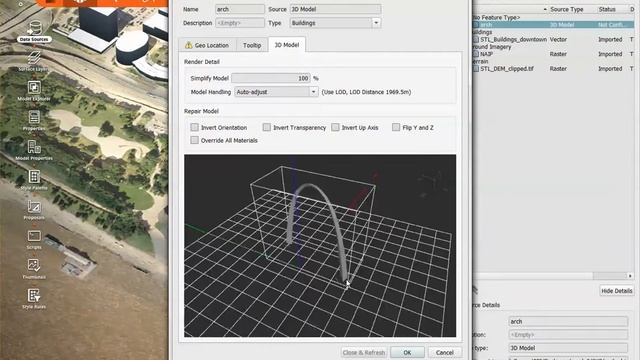
Task: Select the STL_Buildings_downtown row
Action: [x=554, y=40]
